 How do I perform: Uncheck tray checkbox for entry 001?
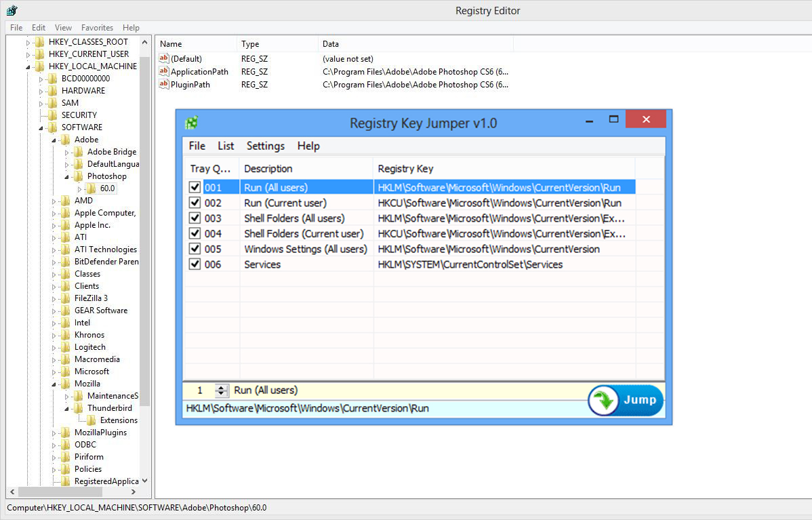click(195, 187)
